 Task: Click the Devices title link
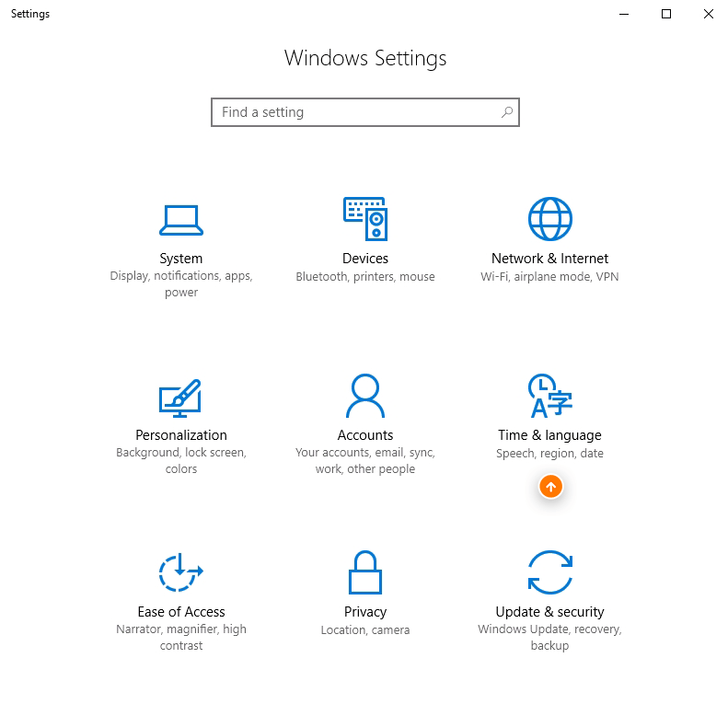pos(365,259)
